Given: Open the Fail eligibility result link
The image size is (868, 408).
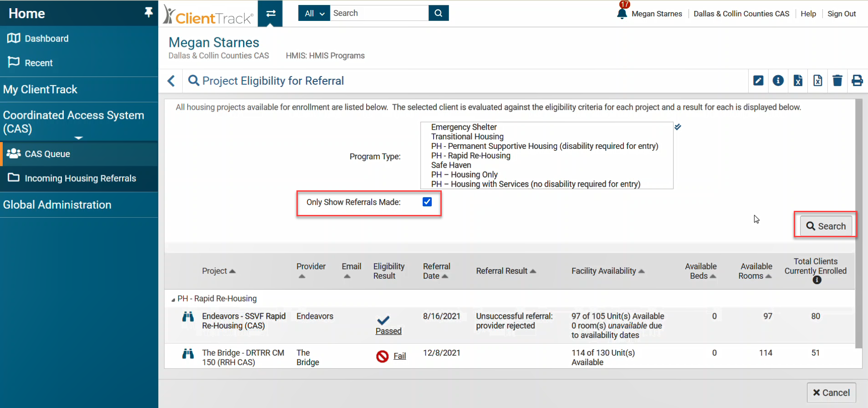Looking at the screenshot, I should point(399,356).
